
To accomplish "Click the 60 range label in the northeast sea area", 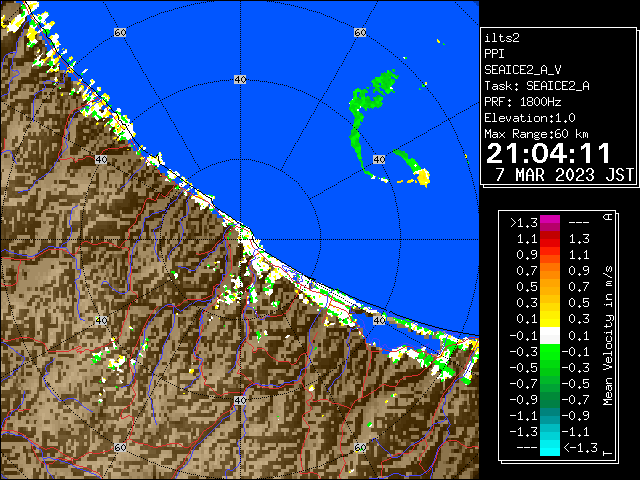I will [360, 32].
